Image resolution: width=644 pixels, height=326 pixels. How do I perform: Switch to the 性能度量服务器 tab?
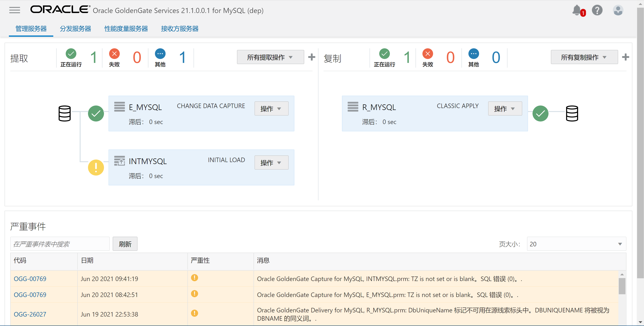[x=126, y=29]
